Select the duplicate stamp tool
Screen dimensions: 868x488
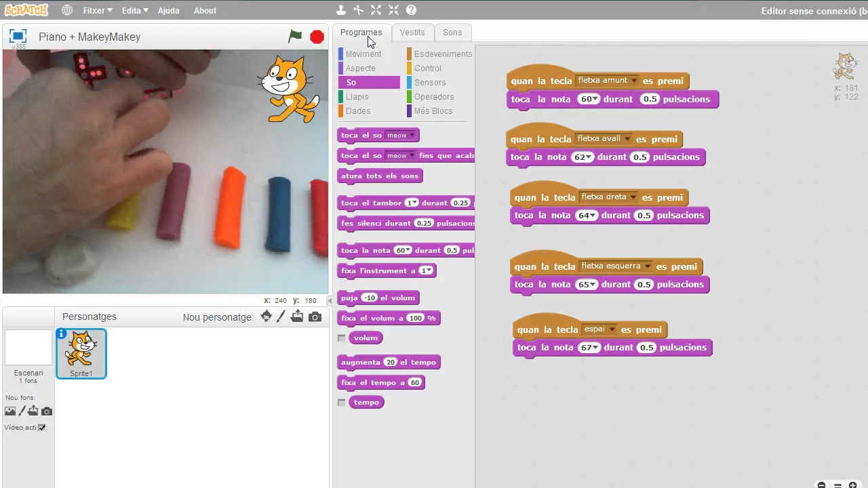pos(341,10)
